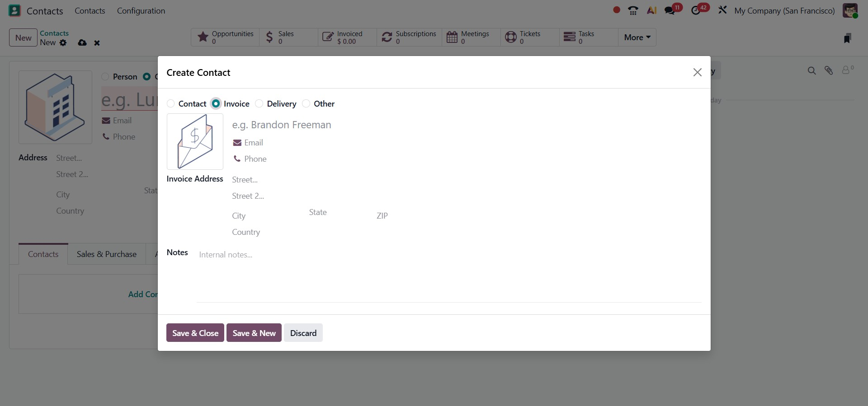The height and width of the screenshot is (406, 868).
Task: Click Save & New button
Action: coord(254,333)
